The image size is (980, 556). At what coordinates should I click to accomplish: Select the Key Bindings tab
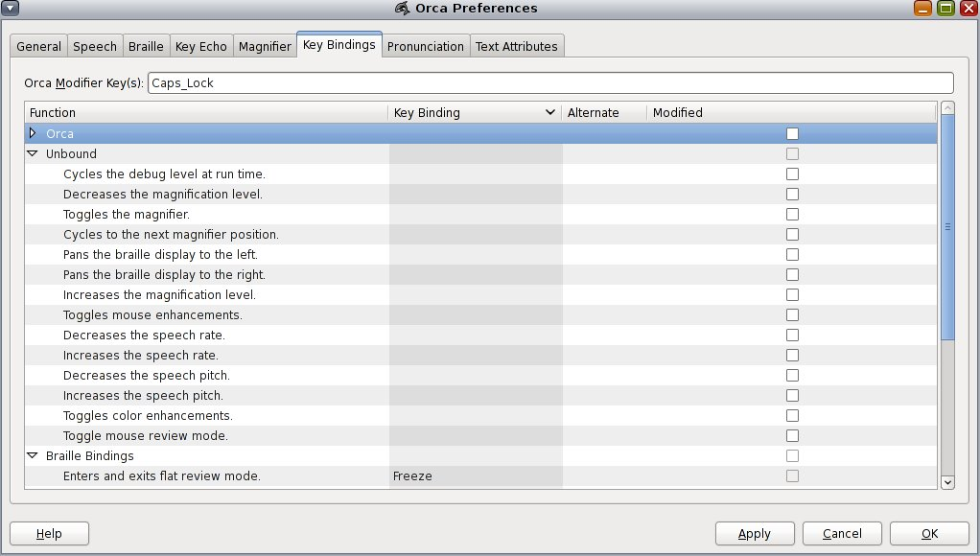click(x=339, y=44)
